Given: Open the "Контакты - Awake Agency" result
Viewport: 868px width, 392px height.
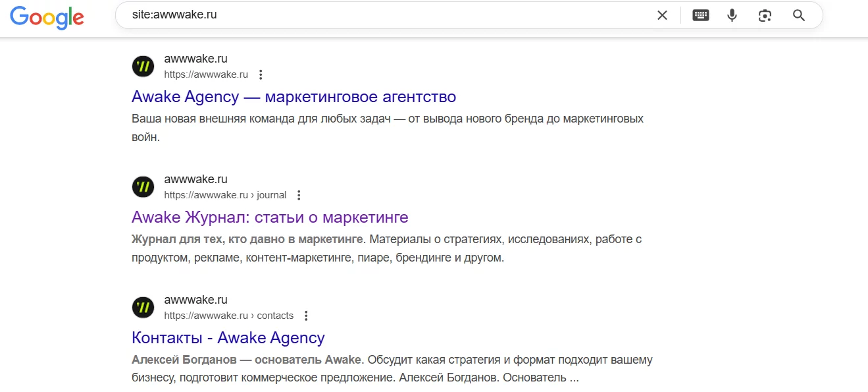Looking at the screenshot, I should tap(228, 338).
